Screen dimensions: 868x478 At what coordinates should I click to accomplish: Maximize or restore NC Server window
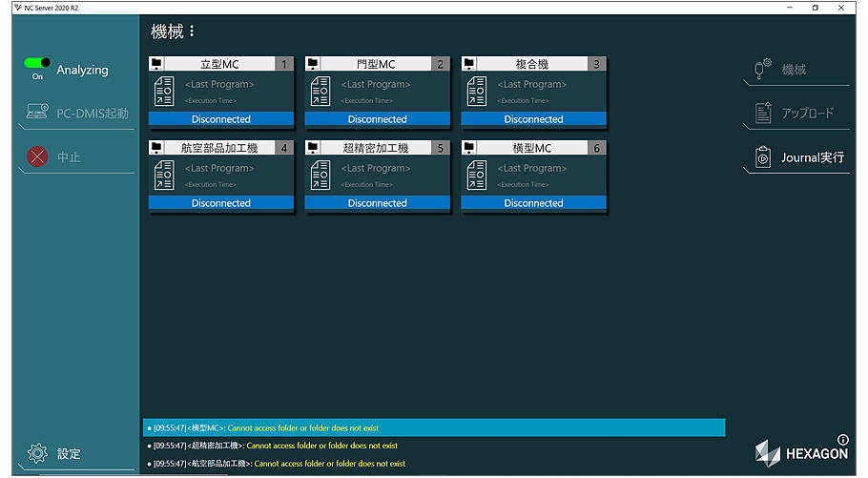[x=816, y=8]
